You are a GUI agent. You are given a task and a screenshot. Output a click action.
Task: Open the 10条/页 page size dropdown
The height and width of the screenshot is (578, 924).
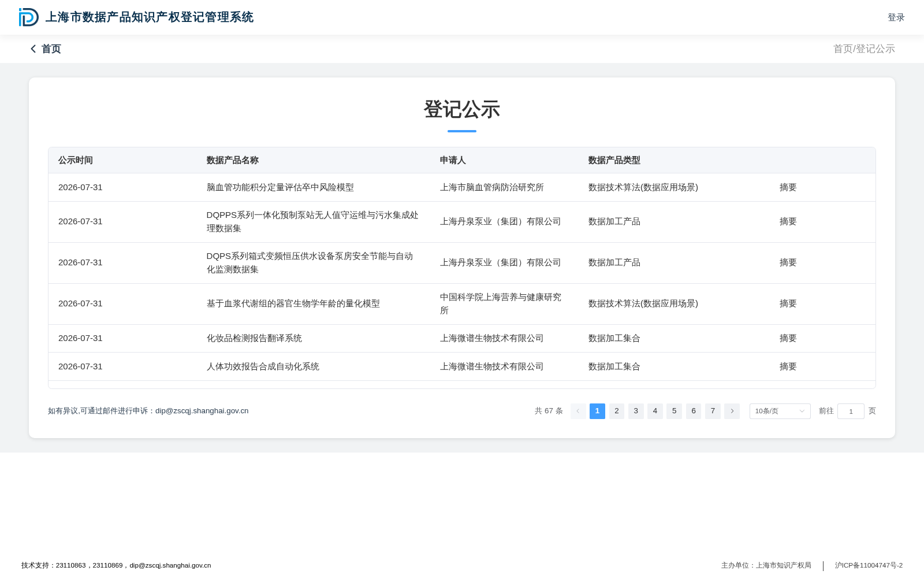[780, 411]
